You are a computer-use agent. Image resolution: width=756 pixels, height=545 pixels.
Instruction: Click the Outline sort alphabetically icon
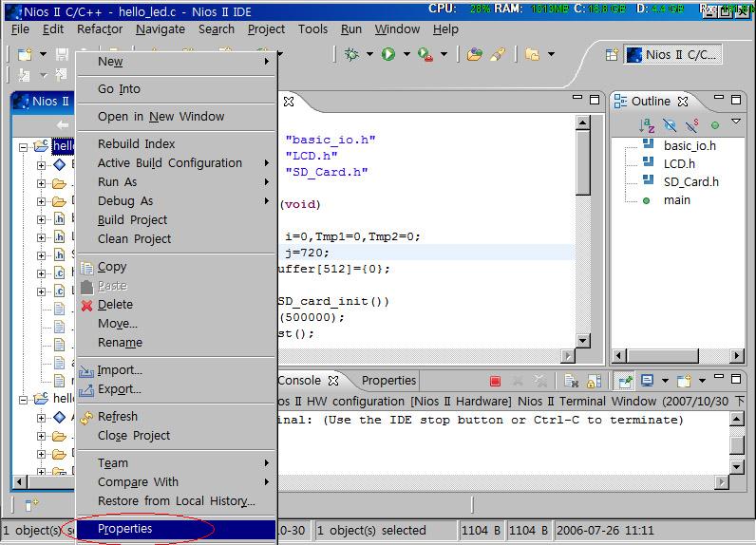click(646, 125)
